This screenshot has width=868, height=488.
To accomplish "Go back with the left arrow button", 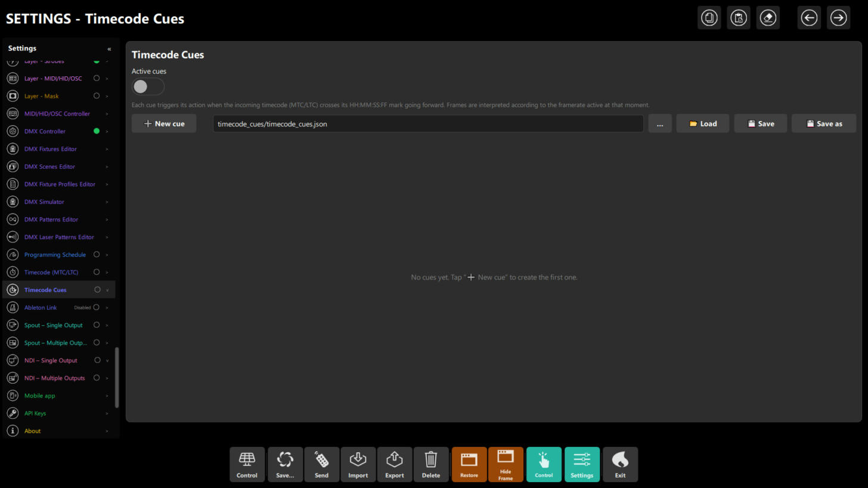I will click(809, 18).
